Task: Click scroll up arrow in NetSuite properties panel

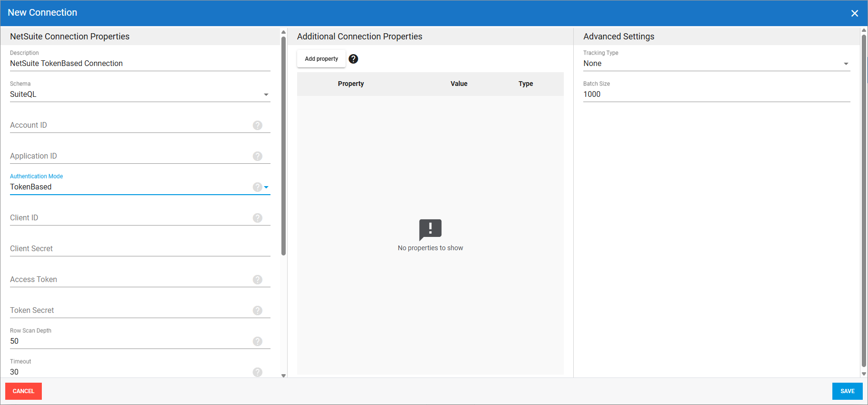Action: (x=283, y=32)
